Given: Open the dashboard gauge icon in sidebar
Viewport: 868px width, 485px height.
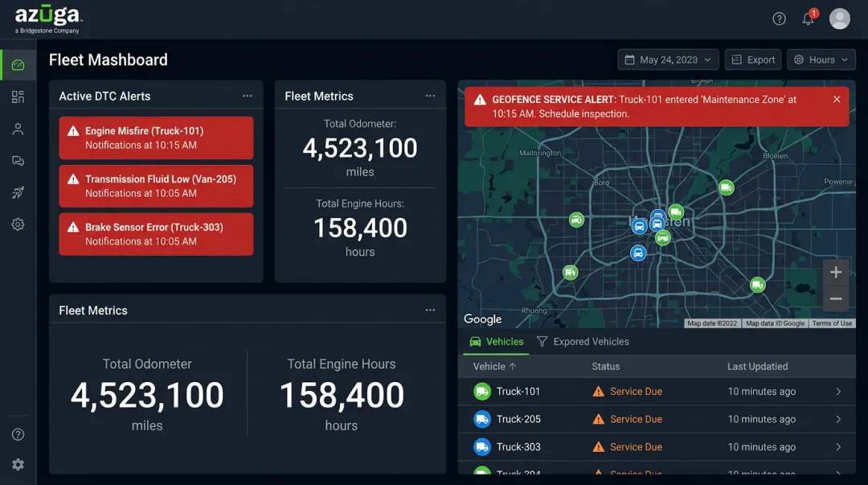Looking at the screenshot, I should (18, 65).
